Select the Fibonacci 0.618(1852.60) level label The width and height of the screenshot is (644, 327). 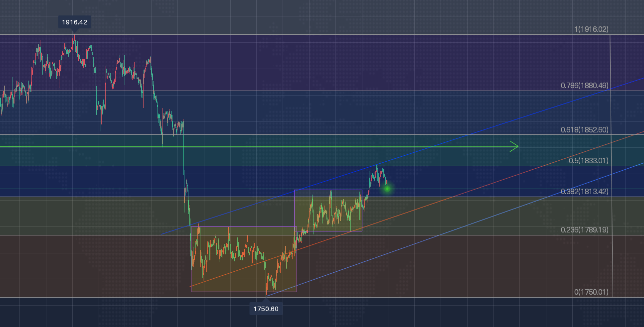585,130
